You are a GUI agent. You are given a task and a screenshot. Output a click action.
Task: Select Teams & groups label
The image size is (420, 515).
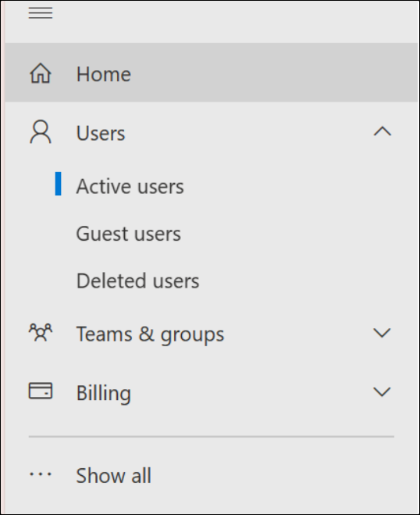pos(151,334)
